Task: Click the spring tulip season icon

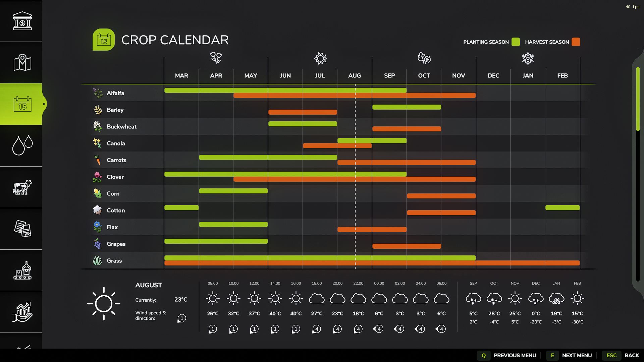Action: pos(216,58)
